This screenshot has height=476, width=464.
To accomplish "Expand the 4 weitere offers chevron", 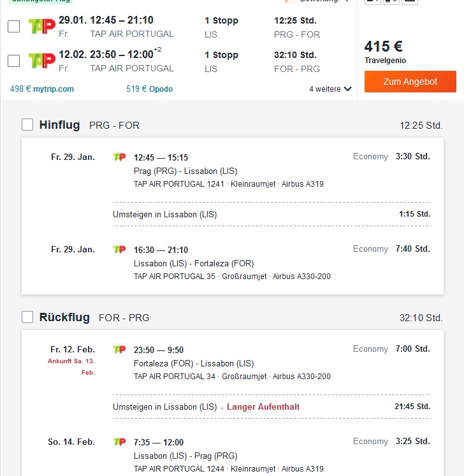I will click(348, 89).
